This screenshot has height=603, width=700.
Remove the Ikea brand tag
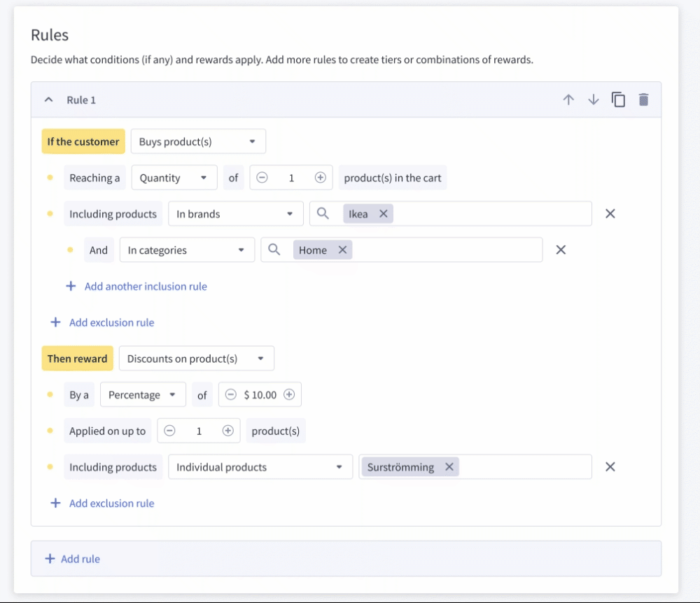(x=384, y=214)
